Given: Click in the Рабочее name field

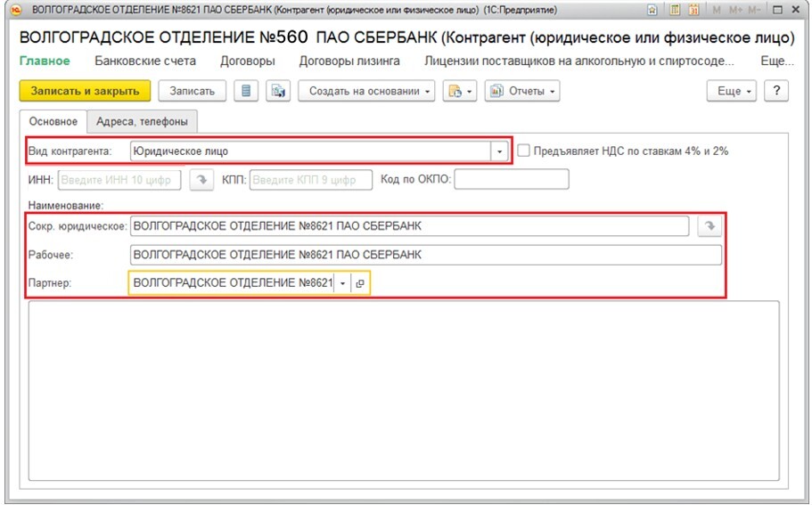Looking at the screenshot, I should 426,255.
